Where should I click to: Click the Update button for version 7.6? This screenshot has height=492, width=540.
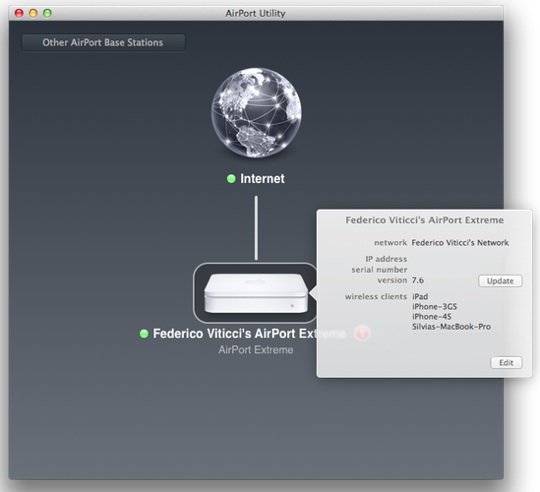click(500, 281)
